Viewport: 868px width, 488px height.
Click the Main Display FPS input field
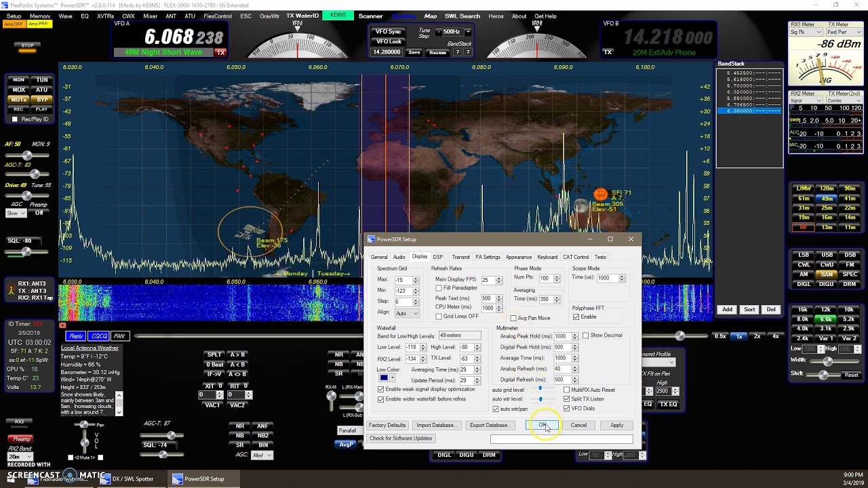488,280
